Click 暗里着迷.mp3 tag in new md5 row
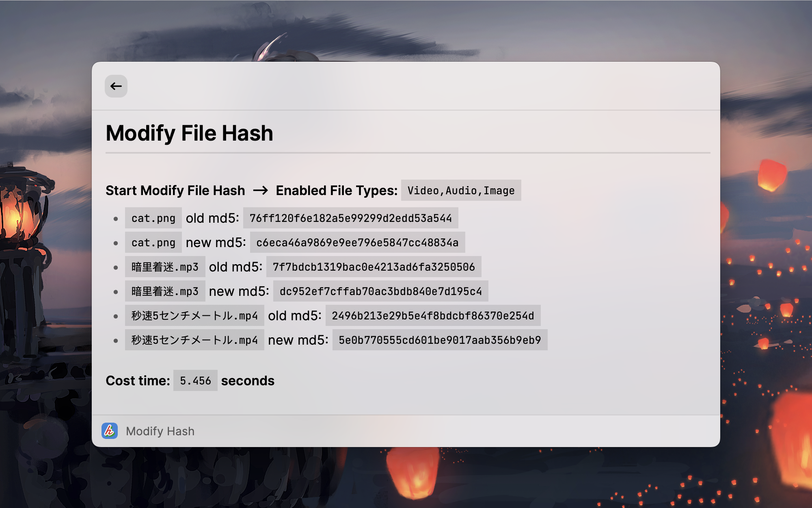The image size is (812, 508). (x=165, y=291)
